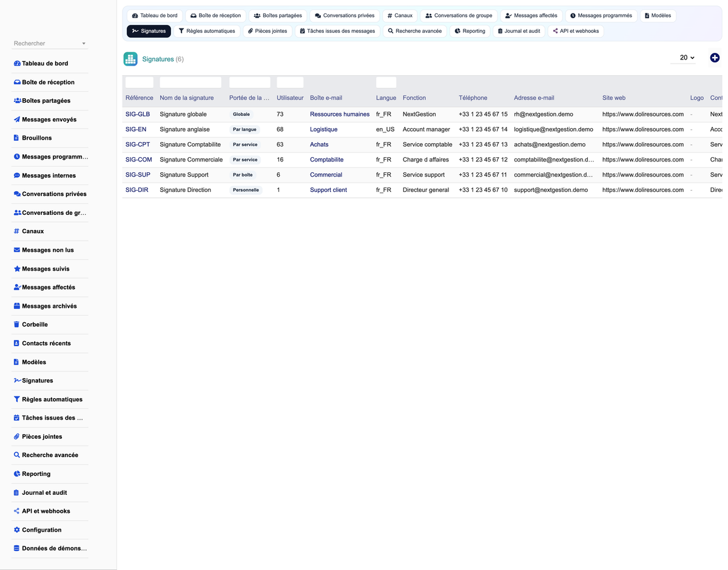Click the Boîte de réception sidebar inbox icon
This screenshot has height=570, width=728.
tap(17, 82)
